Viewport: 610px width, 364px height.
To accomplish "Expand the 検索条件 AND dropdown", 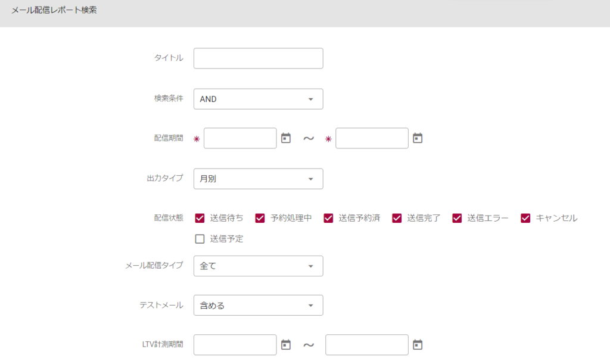I will (258, 99).
